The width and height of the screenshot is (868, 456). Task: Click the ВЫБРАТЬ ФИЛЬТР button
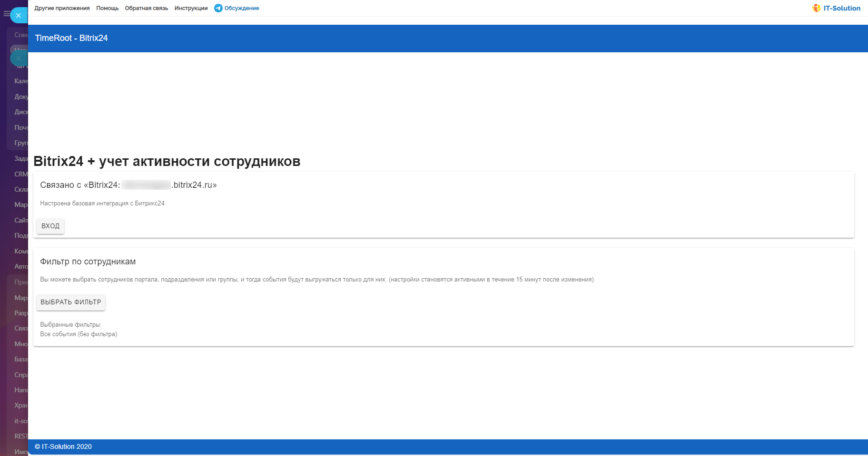tap(71, 302)
